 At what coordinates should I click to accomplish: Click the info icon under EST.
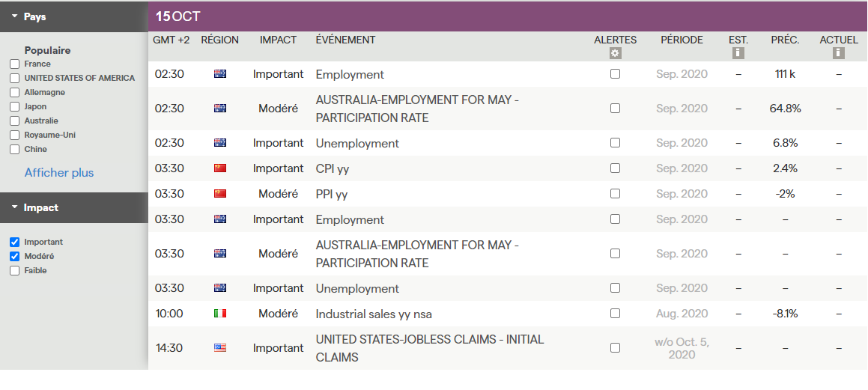click(738, 53)
